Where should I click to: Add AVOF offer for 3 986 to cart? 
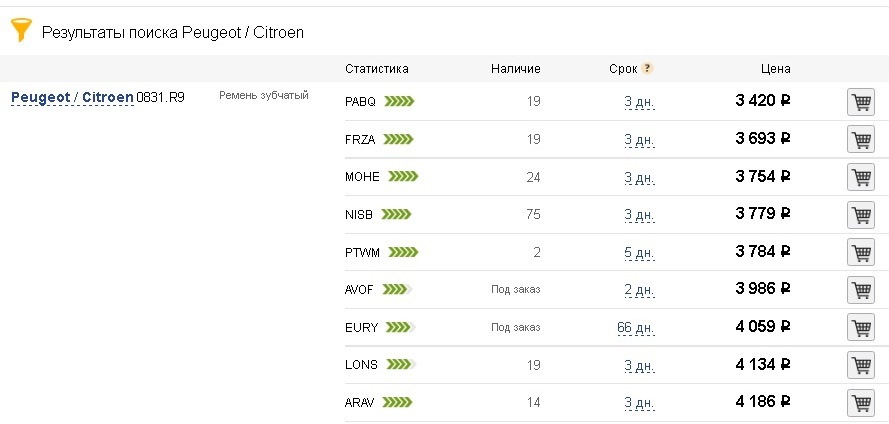tap(861, 290)
